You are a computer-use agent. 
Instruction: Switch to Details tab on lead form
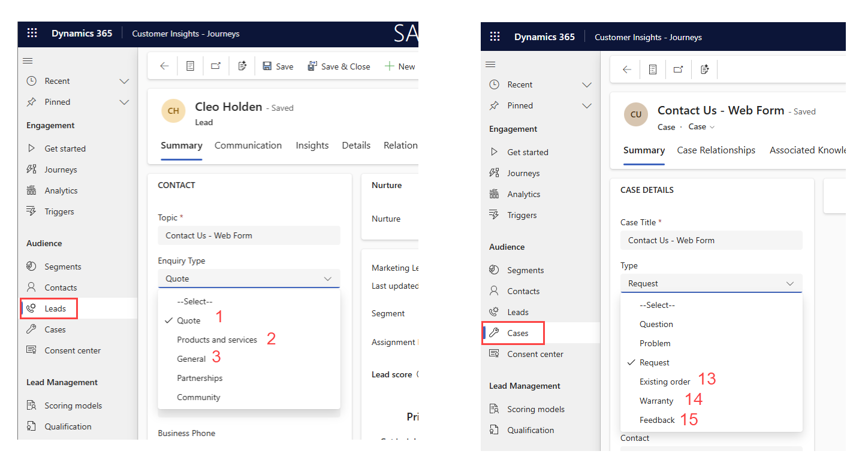(x=356, y=146)
